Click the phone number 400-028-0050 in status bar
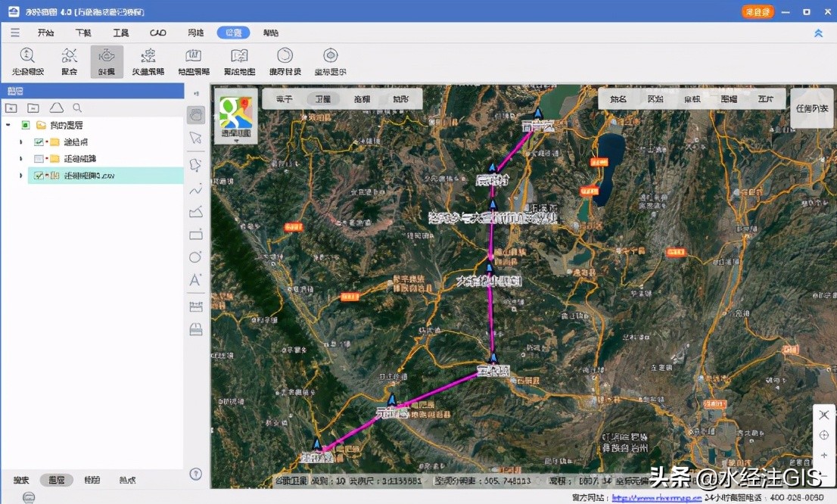This screenshot has height=504, width=837. [x=796, y=498]
